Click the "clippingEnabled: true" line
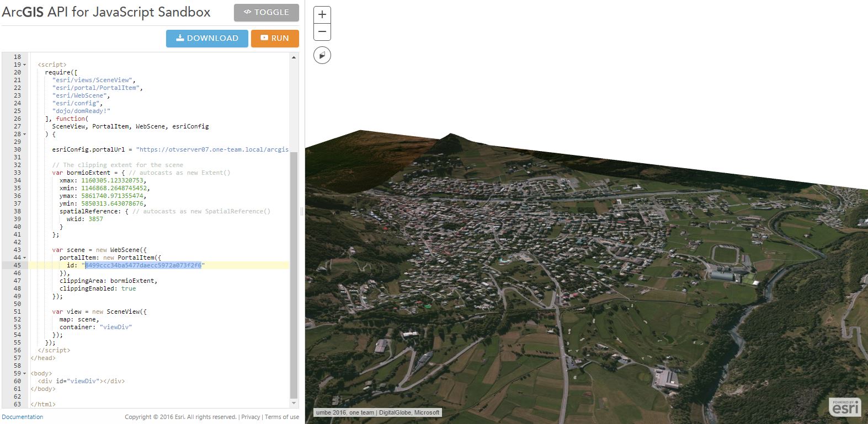Viewport: 868px width, 424px height. pyautogui.click(x=98, y=288)
